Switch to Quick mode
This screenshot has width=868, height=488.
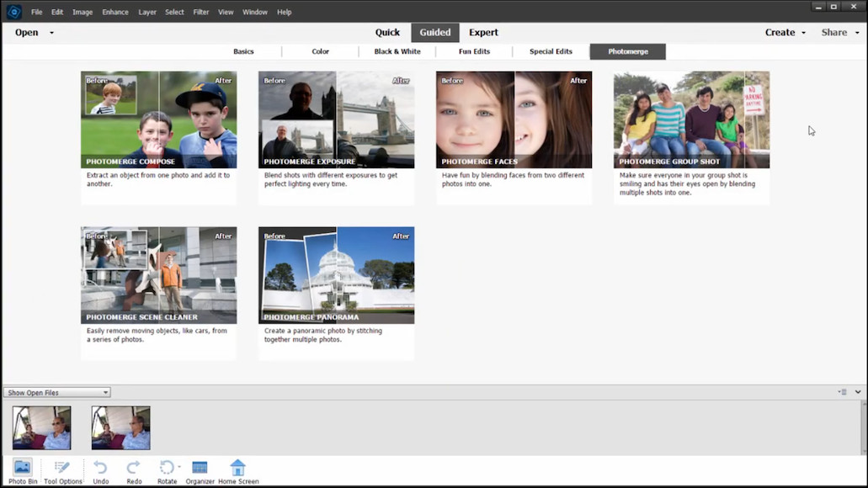click(x=387, y=33)
